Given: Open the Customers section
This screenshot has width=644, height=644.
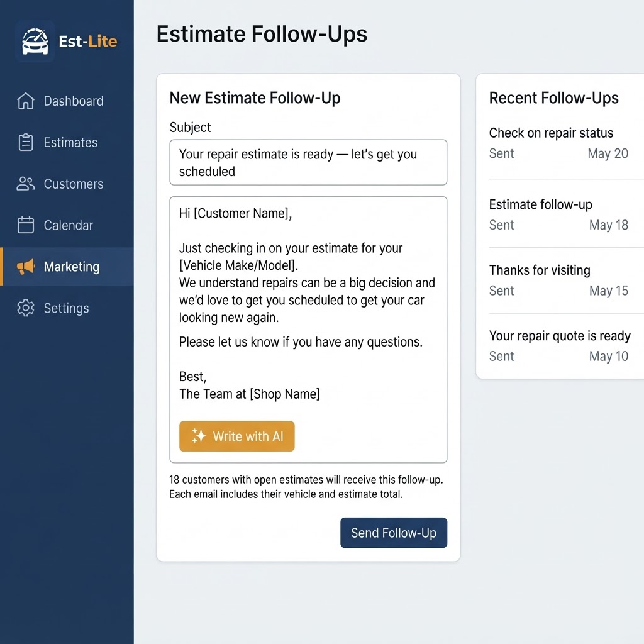Looking at the screenshot, I should pyautogui.click(x=67, y=184).
